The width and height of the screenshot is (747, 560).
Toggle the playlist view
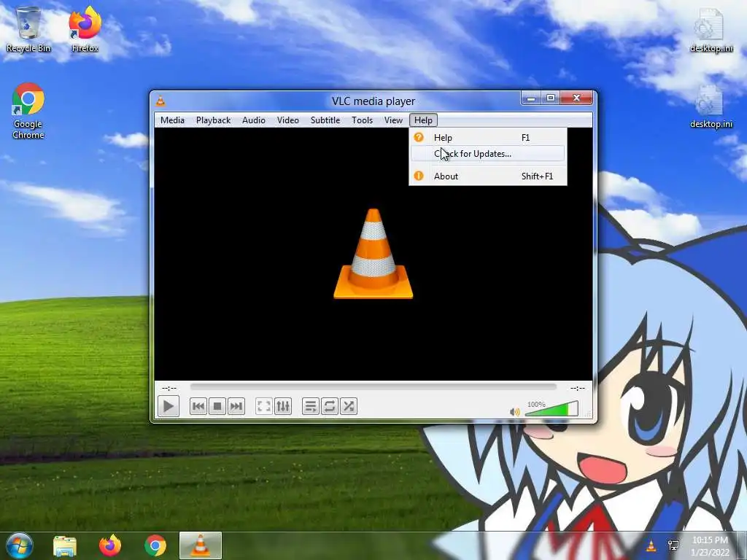tap(310, 406)
